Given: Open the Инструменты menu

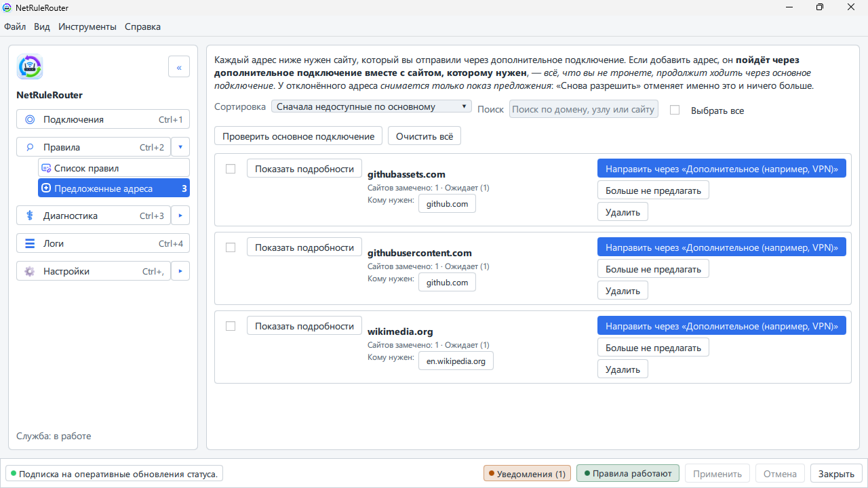Looking at the screenshot, I should point(87,27).
